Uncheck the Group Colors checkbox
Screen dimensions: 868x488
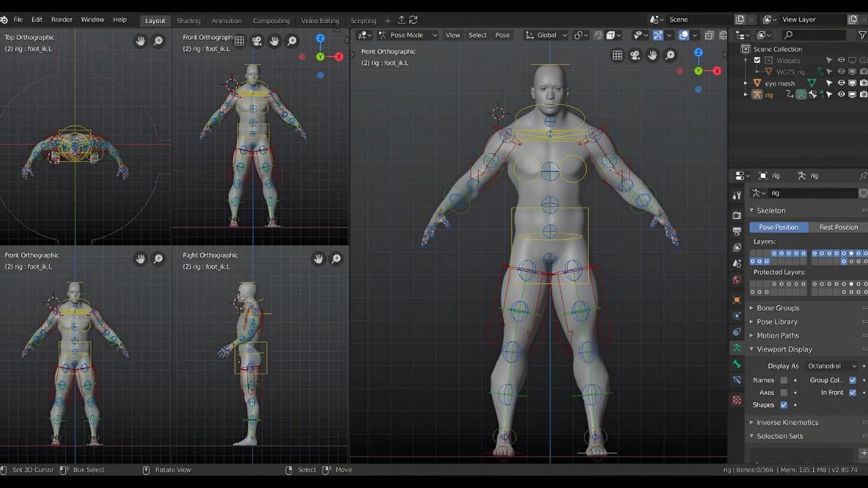pos(852,380)
